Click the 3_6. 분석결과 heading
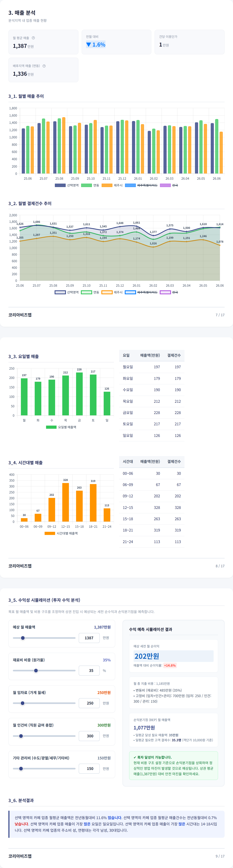This screenshot has height=868, width=233. point(21,800)
